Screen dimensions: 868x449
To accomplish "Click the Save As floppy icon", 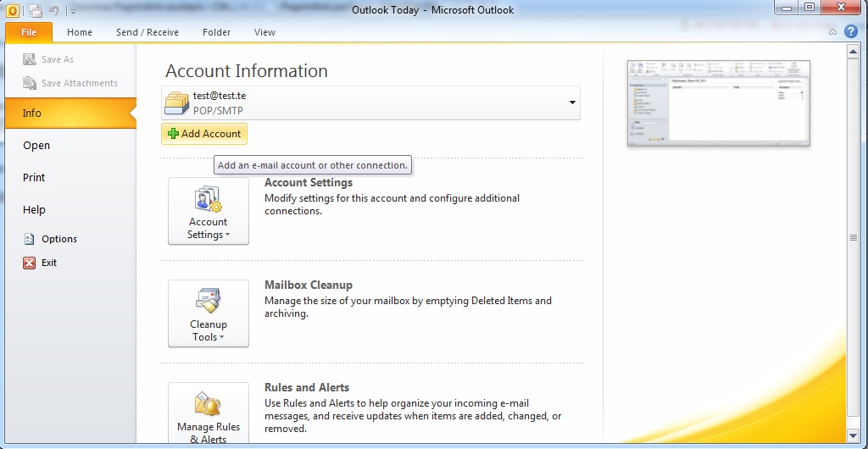I will pyautogui.click(x=30, y=59).
